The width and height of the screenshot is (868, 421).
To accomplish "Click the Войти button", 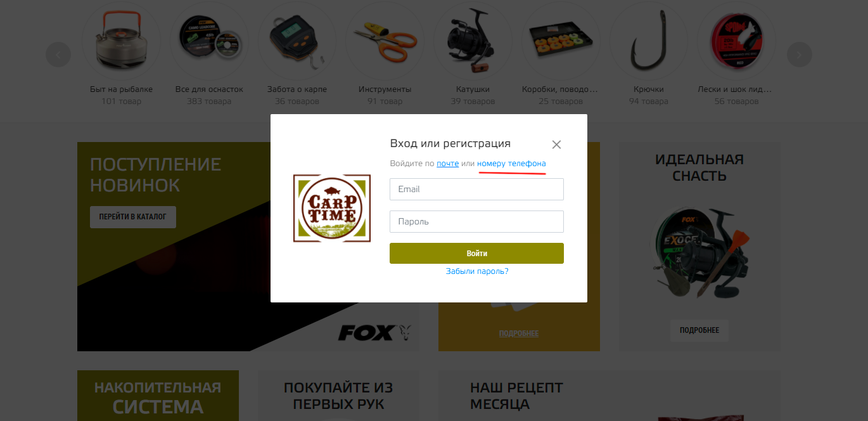I will click(476, 253).
